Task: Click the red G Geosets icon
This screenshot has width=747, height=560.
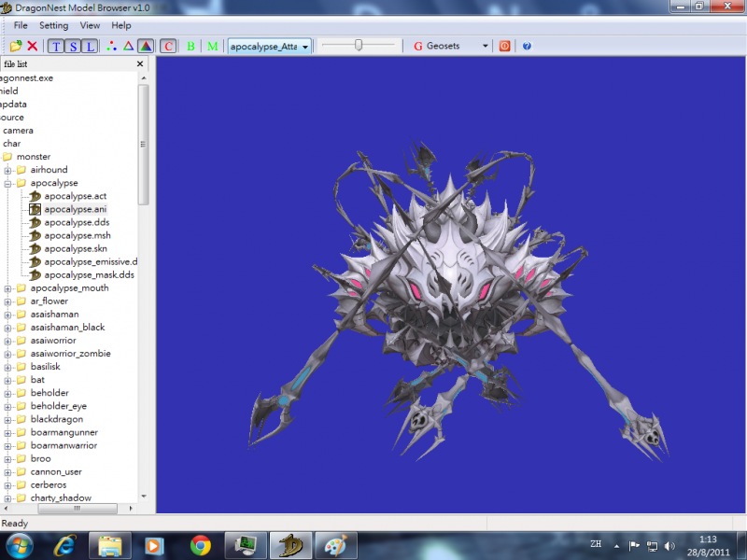Action: (418, 46)
